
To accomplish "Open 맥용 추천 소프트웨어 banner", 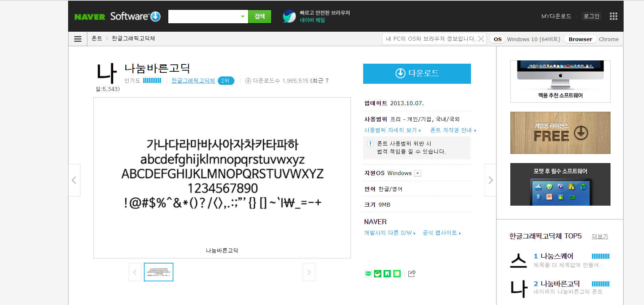I will [560, 82].
